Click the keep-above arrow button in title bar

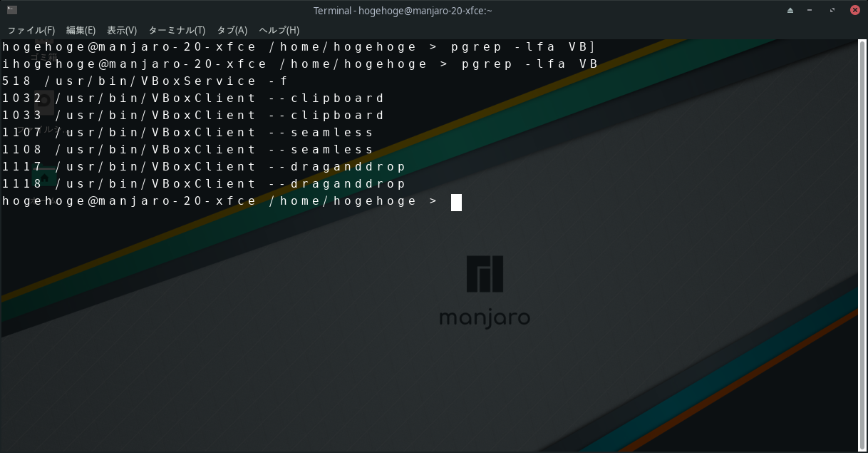pyautogui.click(x=790, y=10)
